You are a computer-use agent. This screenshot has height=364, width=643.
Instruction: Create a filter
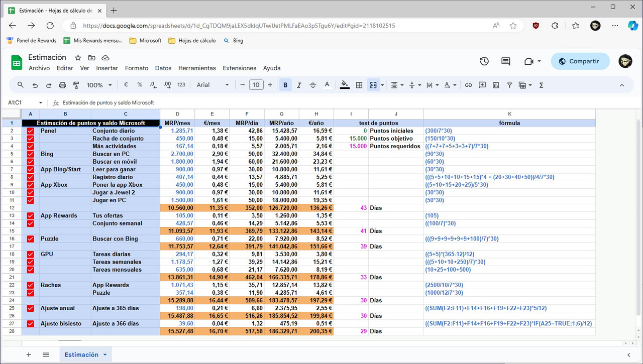510,85
